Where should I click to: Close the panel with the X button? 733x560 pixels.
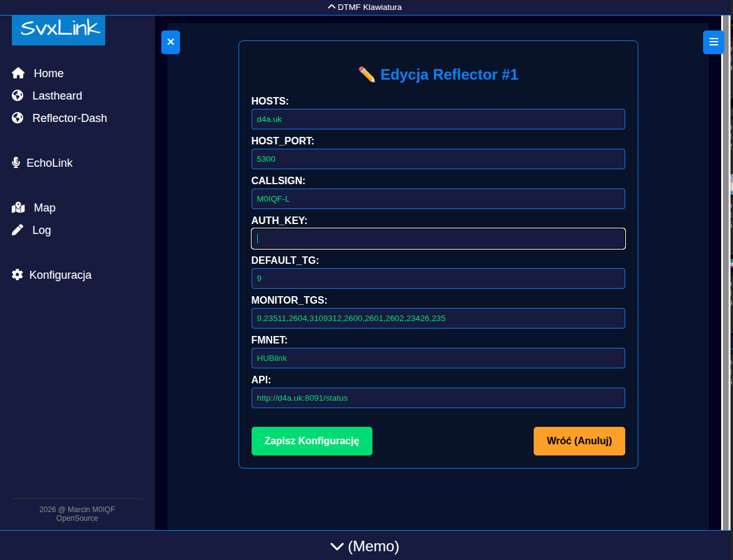point(171,42)
